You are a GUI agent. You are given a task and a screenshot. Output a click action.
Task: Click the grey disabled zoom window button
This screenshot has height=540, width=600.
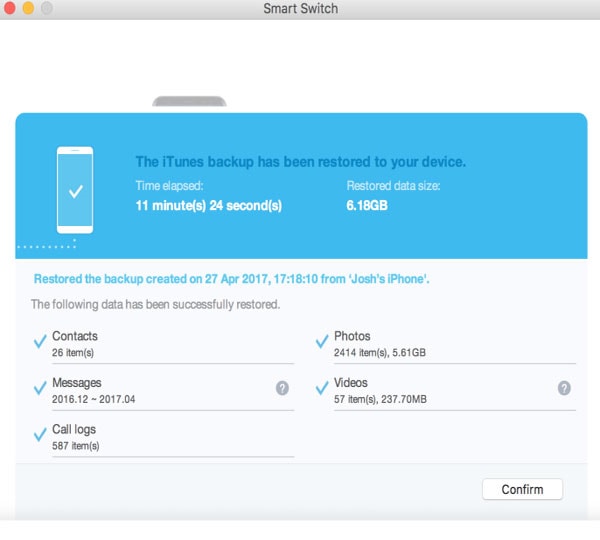(x=47, y=8)
